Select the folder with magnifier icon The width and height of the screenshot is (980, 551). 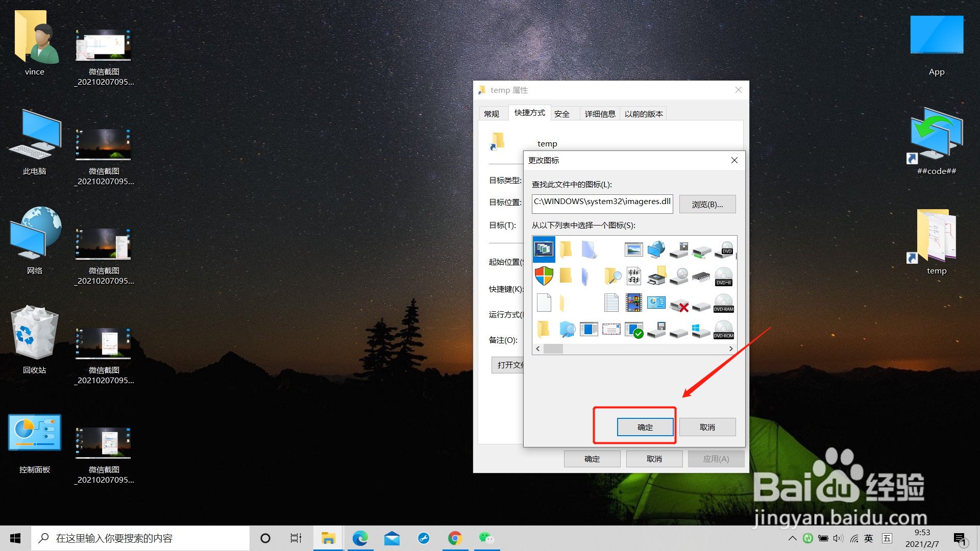click(611, 276)
